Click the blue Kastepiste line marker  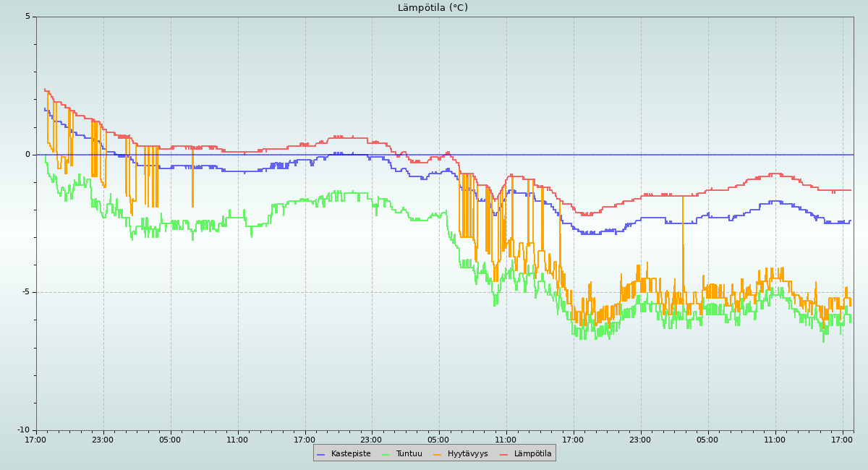tap(321, 454)
